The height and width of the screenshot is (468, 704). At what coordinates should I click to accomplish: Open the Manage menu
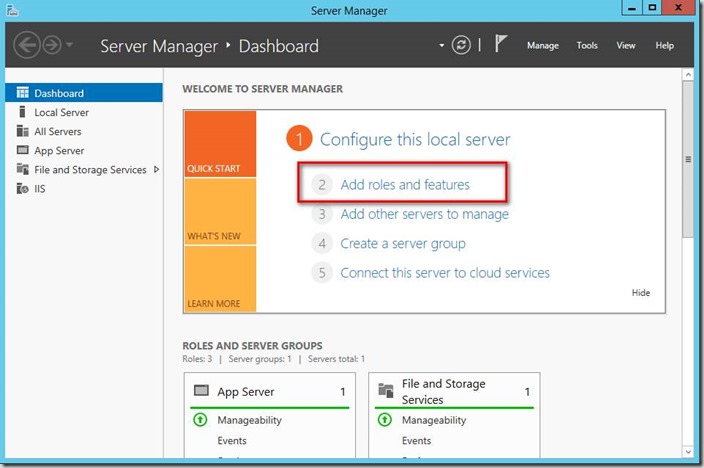point(543,46)
